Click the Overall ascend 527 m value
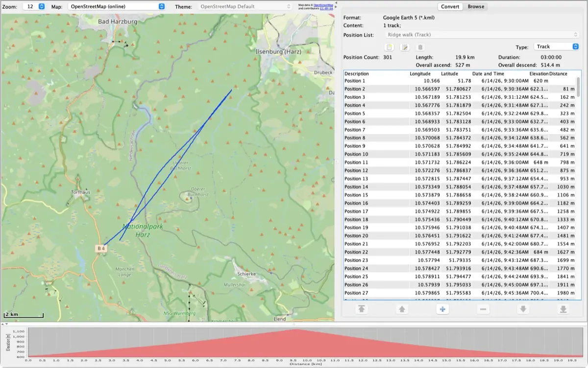Viewport: 588px width, 368px height. [463, 65]
